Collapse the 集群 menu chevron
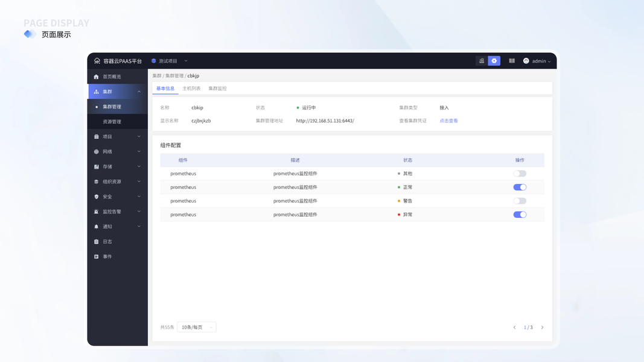The height and width of the screenshot is (362, 644). click(139, 92)
